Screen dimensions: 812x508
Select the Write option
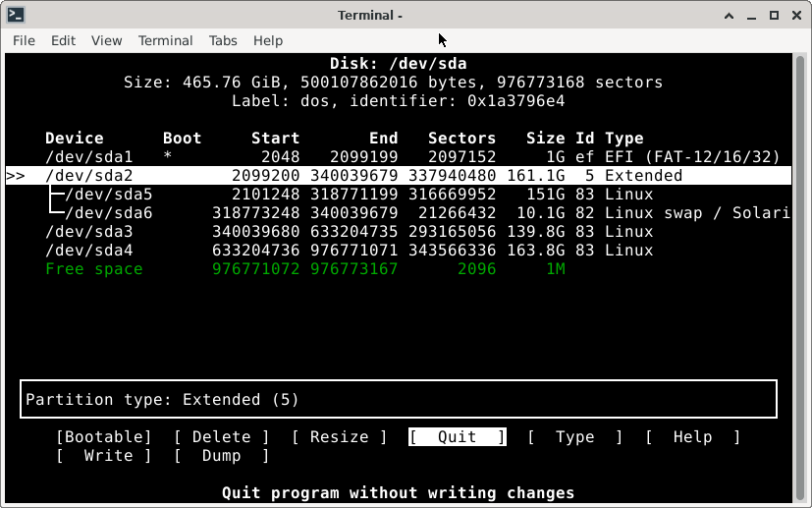(104, 456)
